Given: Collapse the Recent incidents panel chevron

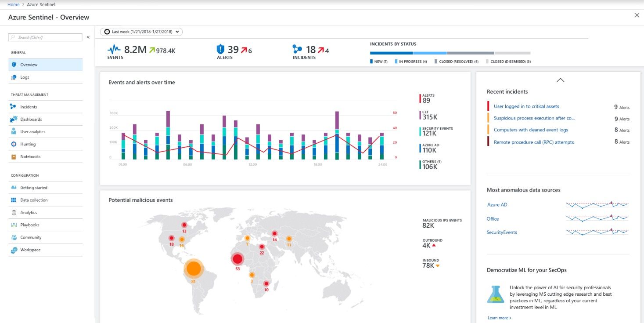Looking at the screenshot, I should tap(560, 80).
